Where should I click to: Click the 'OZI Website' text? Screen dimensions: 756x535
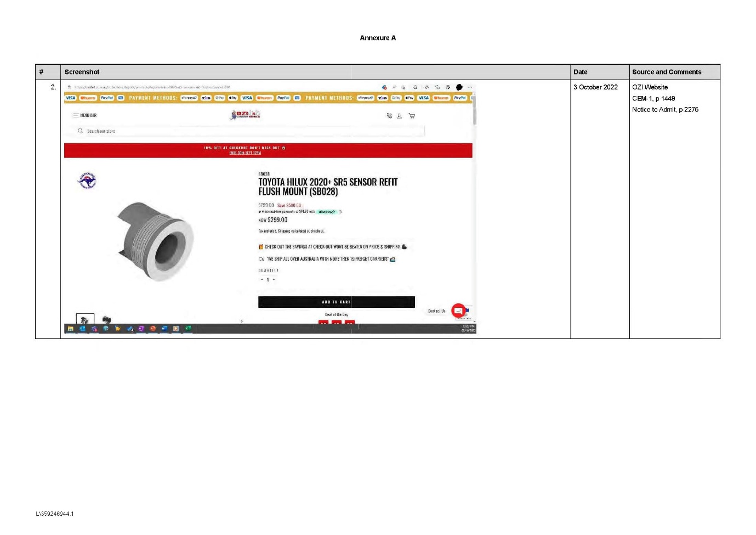[x=650, y=87]
